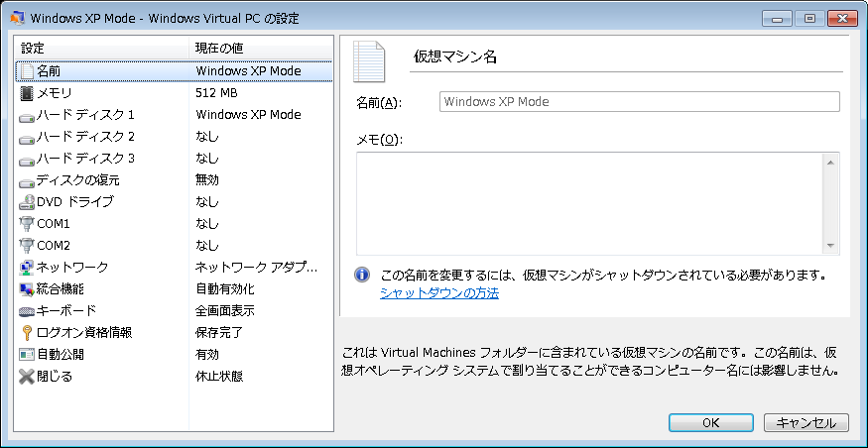868x448 pixels.
Task: Open the ネットワーク network adapter icon
Action: pos(26,268)
